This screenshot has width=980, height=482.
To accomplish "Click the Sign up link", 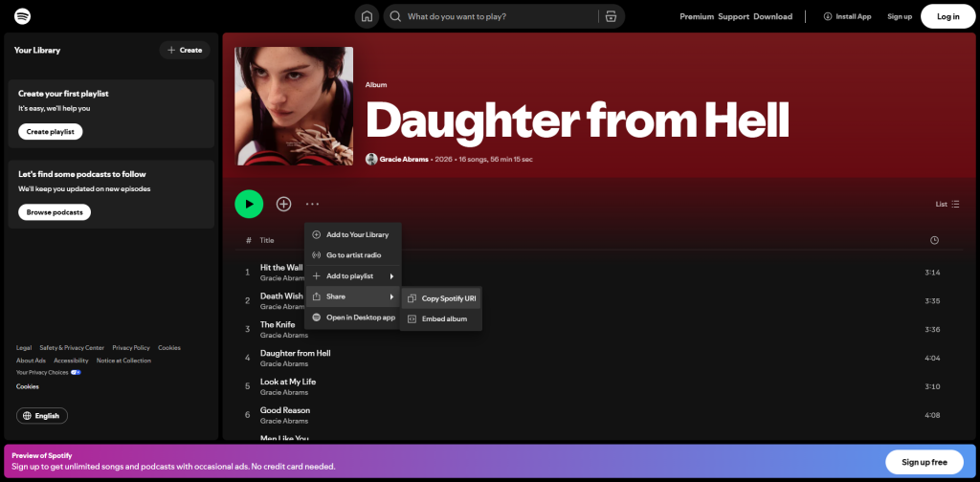I will point(900,16).
